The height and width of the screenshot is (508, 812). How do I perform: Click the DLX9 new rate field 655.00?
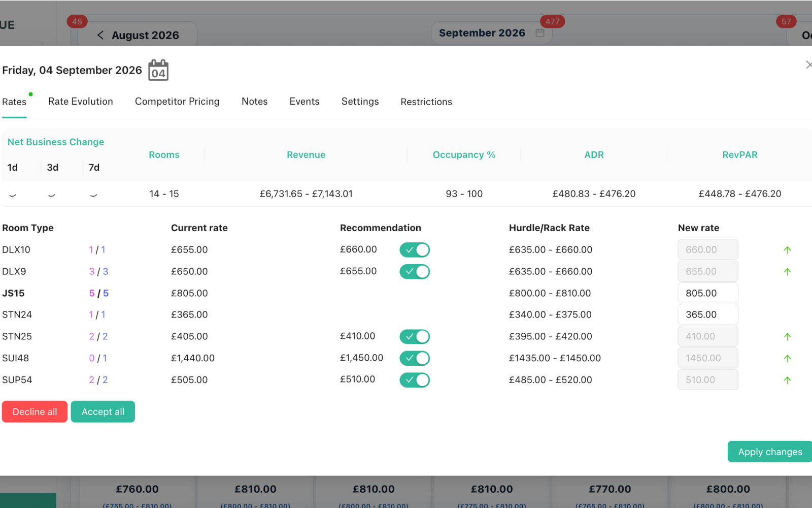click(708, 272)
